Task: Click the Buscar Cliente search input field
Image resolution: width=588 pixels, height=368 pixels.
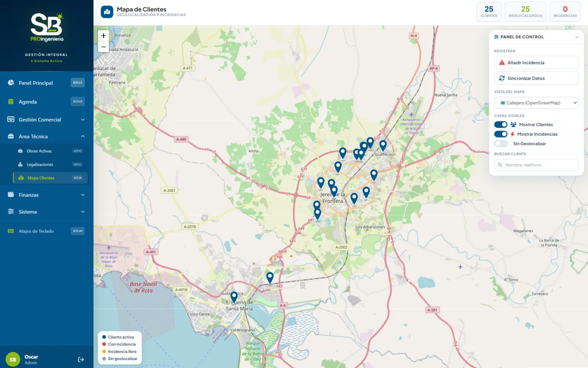Action: point(536,165)
